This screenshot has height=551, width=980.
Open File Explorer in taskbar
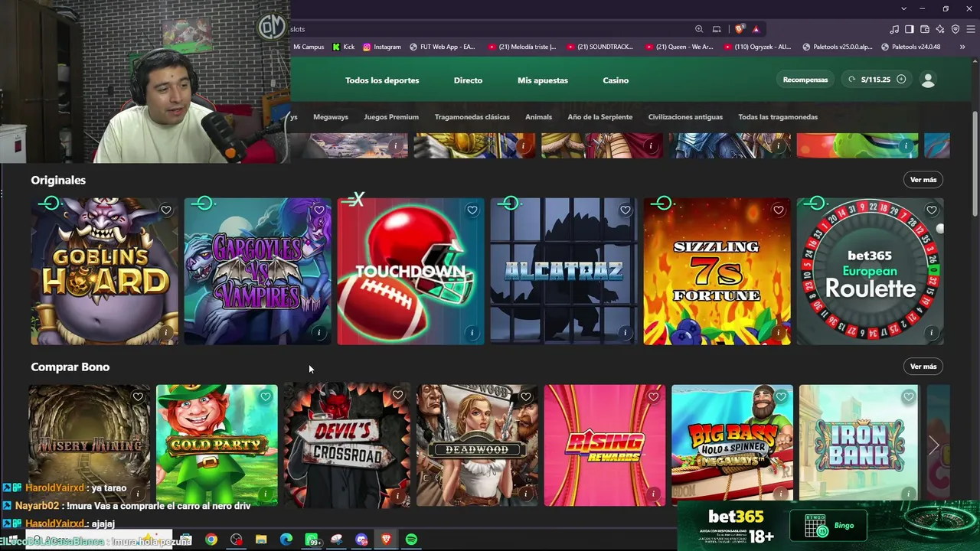(x=261, y=540)
